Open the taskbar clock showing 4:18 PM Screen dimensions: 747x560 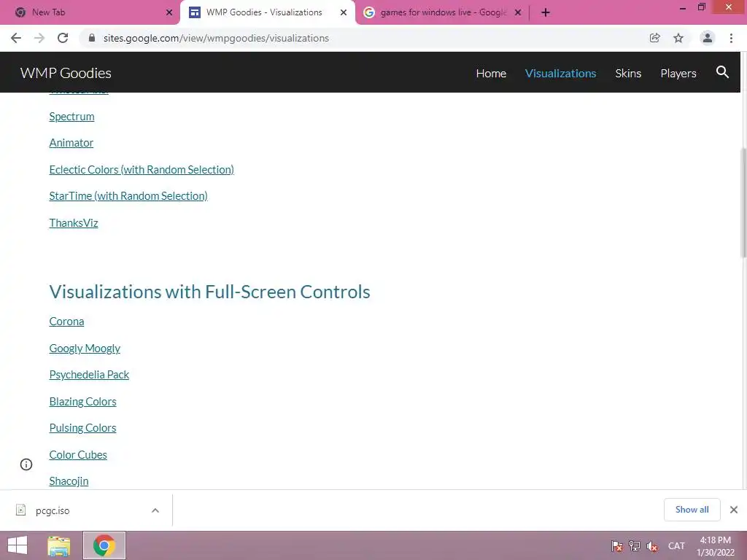tap(715, 546)
